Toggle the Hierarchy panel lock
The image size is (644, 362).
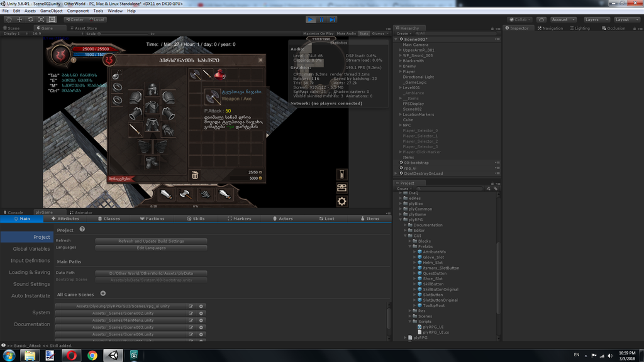click(x=492, y=28)
